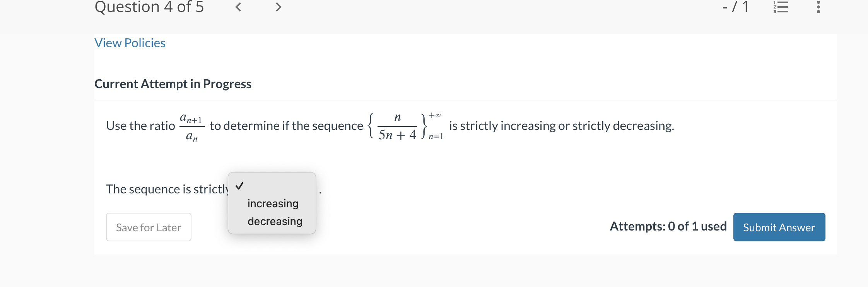Select the decreasing option
This screenshot has height=287, width=868.
(x=274, y=221)
